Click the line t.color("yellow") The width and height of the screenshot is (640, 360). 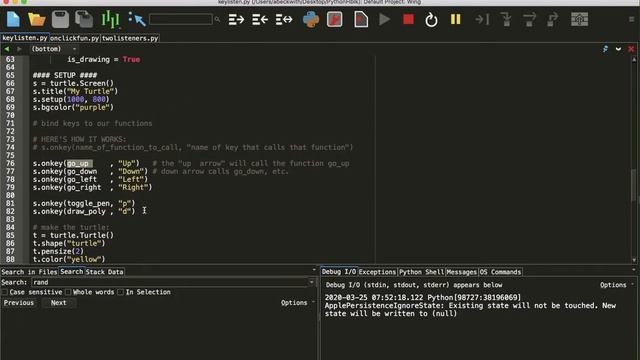(69, 259)
